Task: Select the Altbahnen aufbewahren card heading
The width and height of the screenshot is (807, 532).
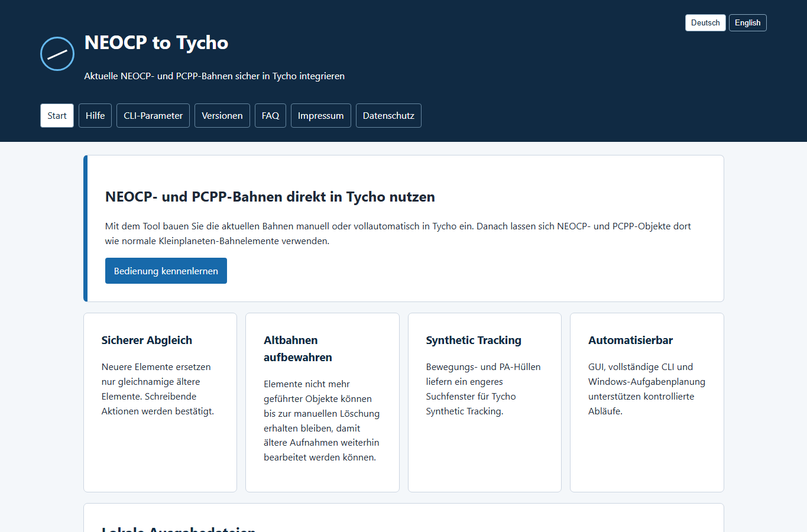Action: pos(298,349)
